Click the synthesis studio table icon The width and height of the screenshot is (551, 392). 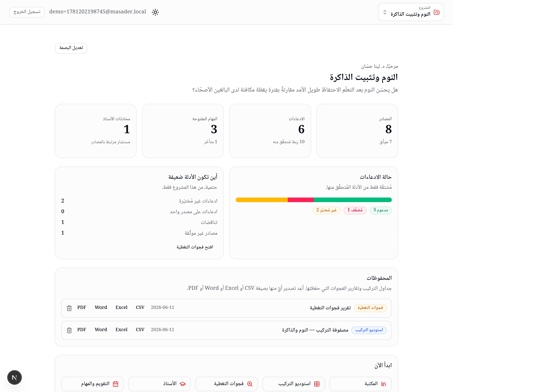pos(317,384)
